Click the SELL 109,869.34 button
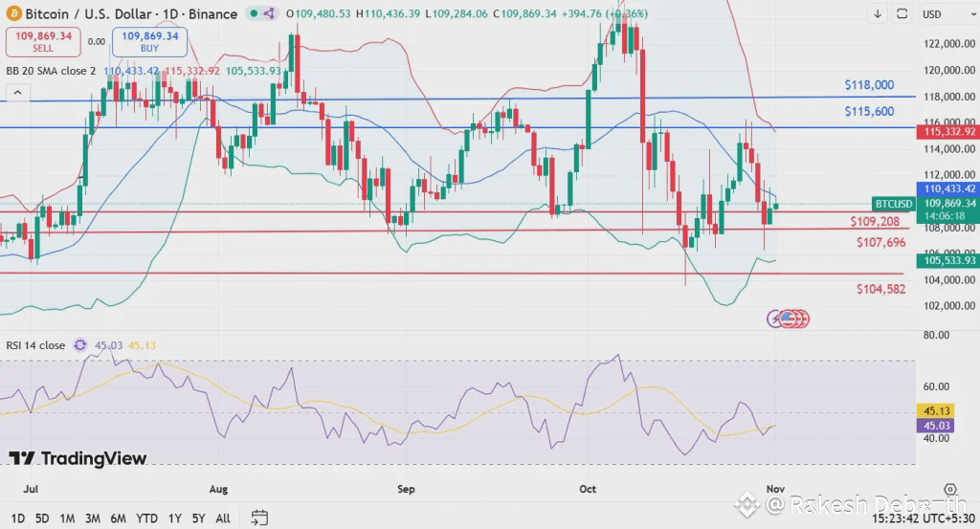The width and height of the screenshot is (980, 529). (43, 41)
